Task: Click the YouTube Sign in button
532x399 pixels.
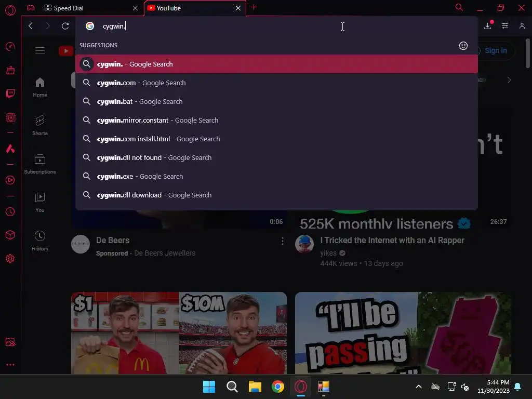Action: click(496, 50)
